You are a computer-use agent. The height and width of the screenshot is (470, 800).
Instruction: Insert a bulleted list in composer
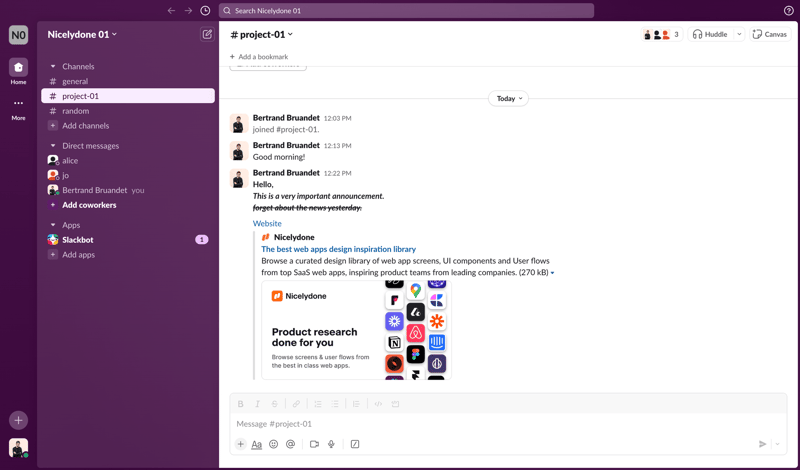[x=335, y=404]
